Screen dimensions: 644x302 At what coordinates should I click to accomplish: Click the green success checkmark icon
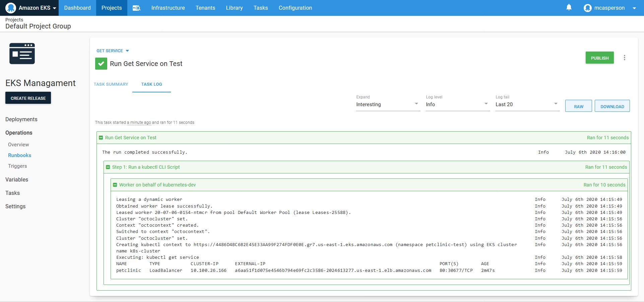tap(101, 64)
